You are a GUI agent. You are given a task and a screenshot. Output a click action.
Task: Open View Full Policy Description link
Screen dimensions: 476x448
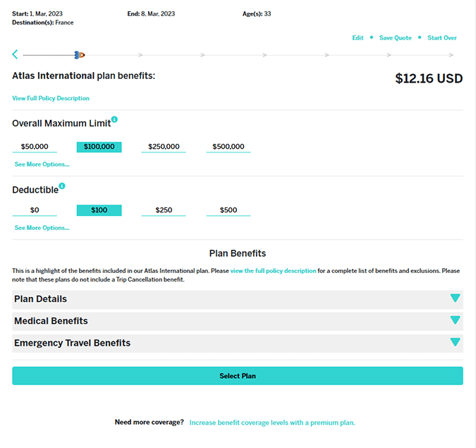click(51, 98)
